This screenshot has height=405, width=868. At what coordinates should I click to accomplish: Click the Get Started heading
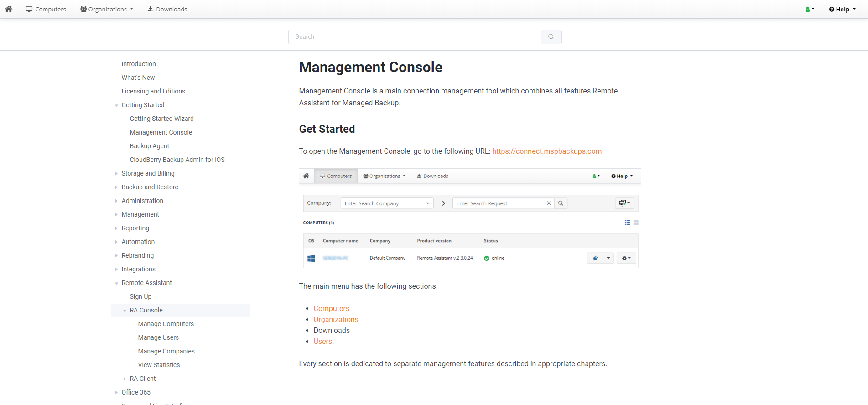(327, 129)
